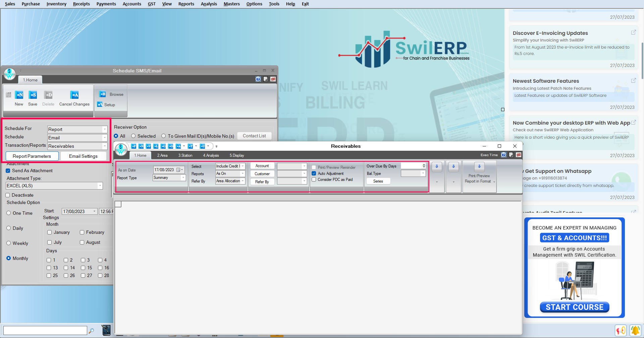Open the Inventory menu
Image resolution: width=644 pixels, height=338 pixels.
(56, 4)
